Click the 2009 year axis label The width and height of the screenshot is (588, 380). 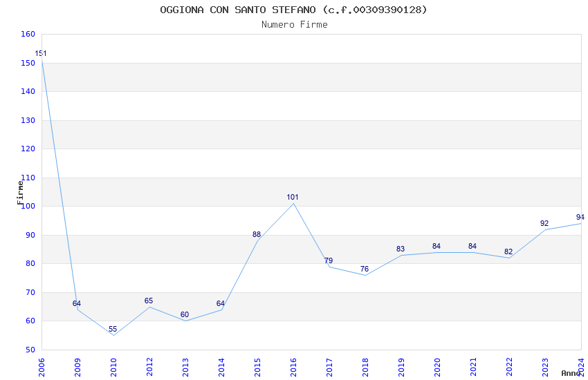point(77,368)
